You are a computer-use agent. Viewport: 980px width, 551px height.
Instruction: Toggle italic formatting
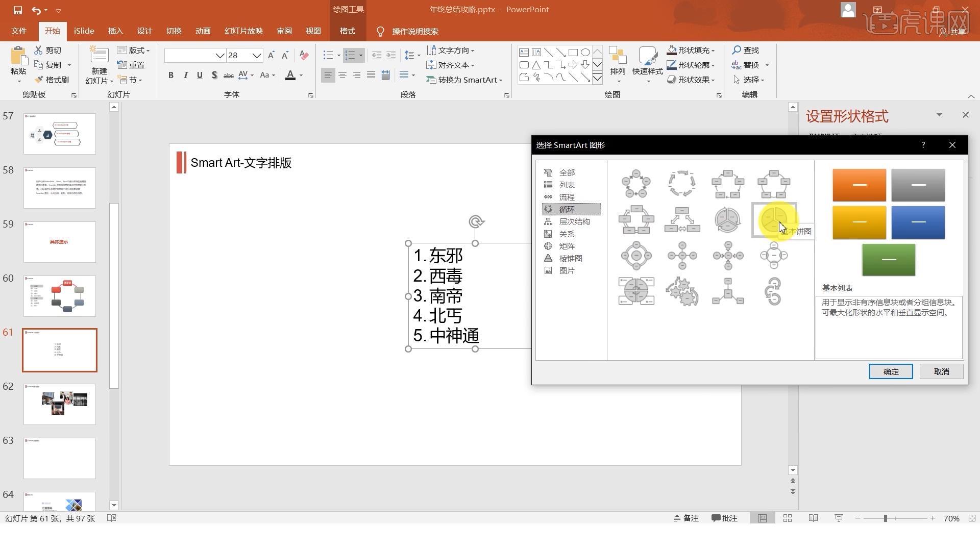pos(186,76)
